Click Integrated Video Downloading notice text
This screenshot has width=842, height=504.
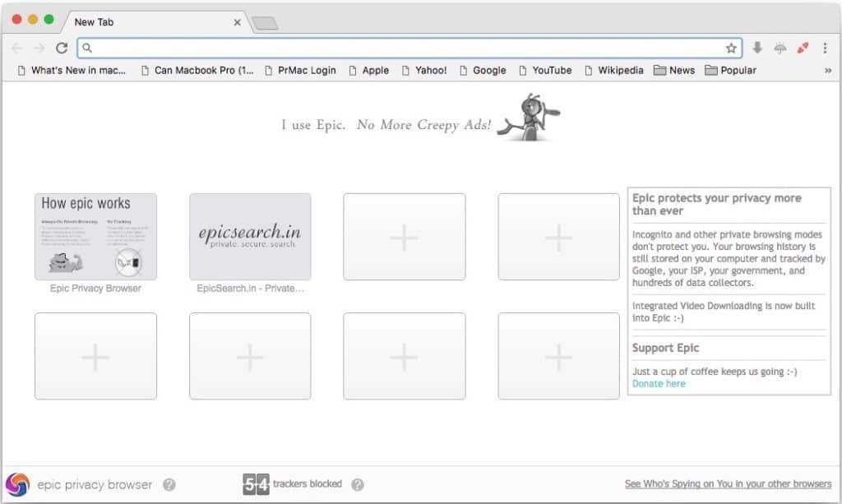(724, 312)
